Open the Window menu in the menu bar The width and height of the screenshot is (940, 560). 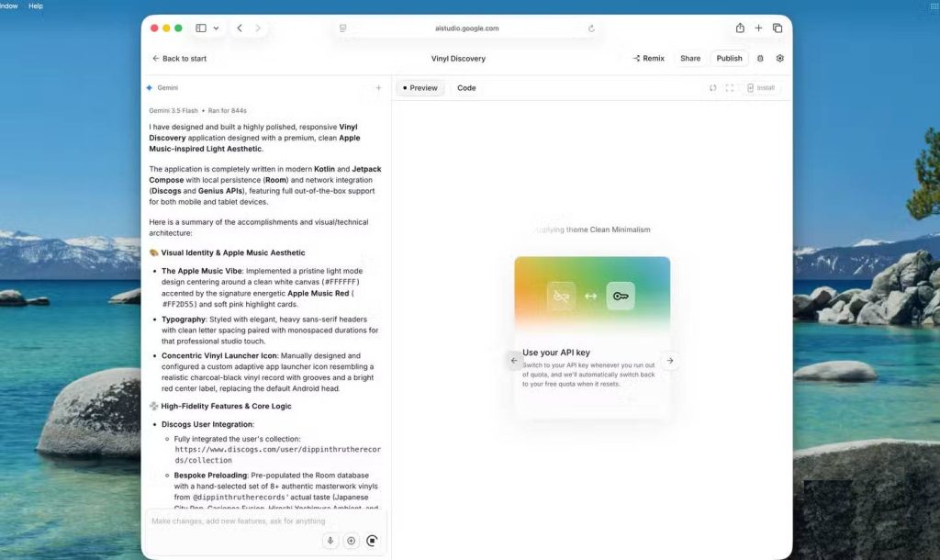[8, 6]
